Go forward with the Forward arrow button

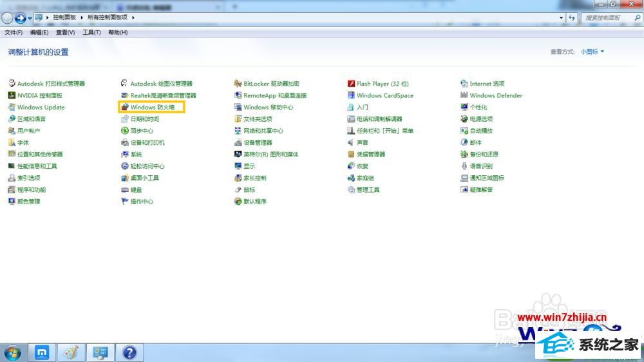pyautogui.click(x=20, y=17)
